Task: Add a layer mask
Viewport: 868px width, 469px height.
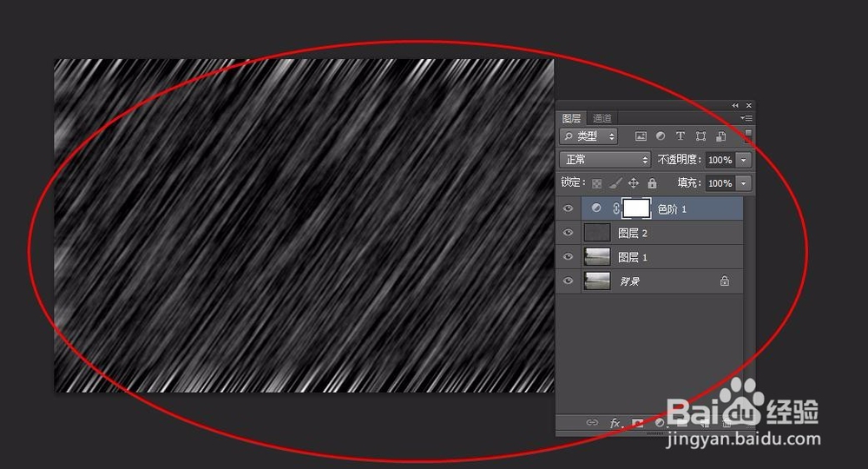Action: 638,423
